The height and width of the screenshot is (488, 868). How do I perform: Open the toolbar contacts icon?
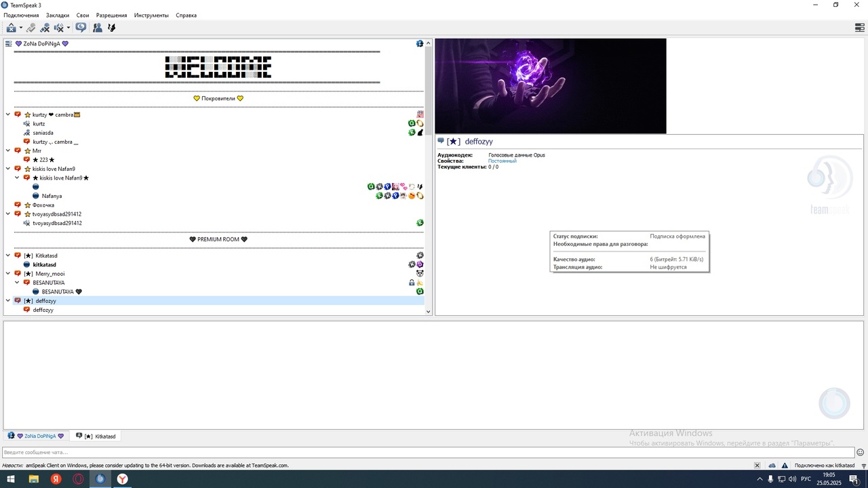pyautogui.click(x=98, y=28)
